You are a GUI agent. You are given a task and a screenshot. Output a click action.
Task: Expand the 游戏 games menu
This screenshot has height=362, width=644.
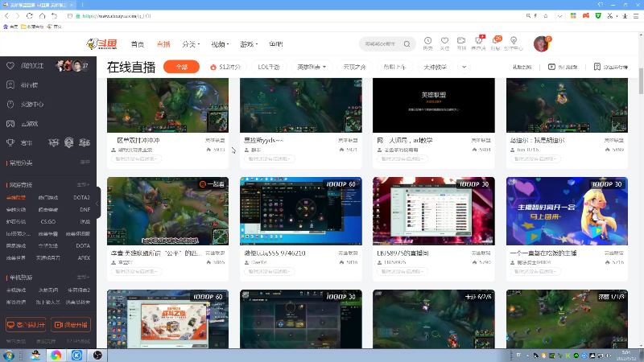(x=249, y=44)
